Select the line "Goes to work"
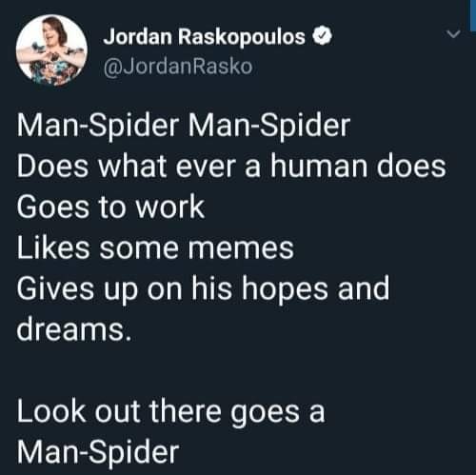476x475 pixels. 110,208
